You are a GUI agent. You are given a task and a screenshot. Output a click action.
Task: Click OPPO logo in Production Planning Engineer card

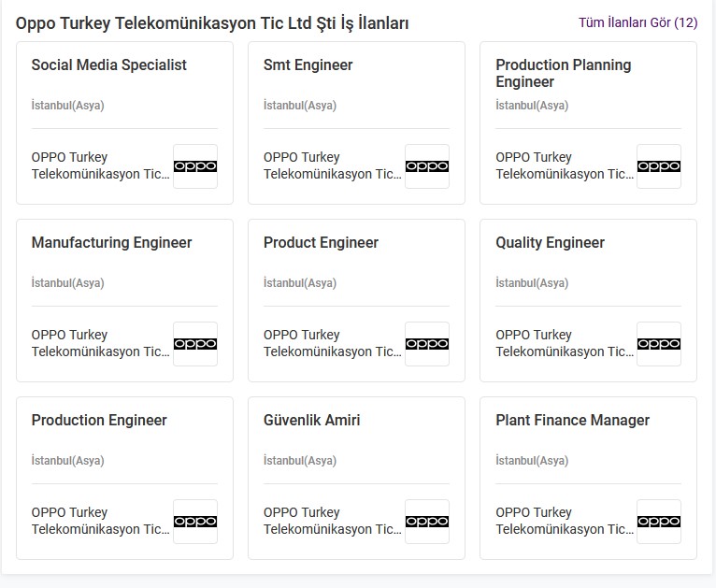click(658, 166)
